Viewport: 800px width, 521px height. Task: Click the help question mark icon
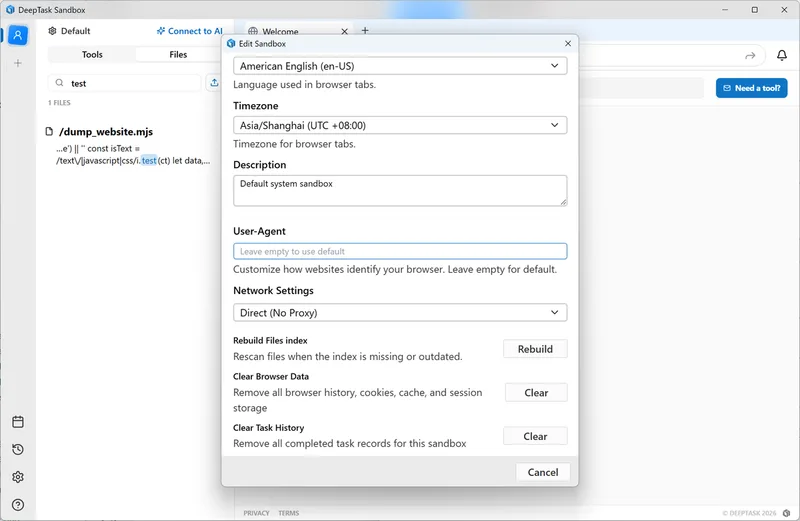coord(17,505)
